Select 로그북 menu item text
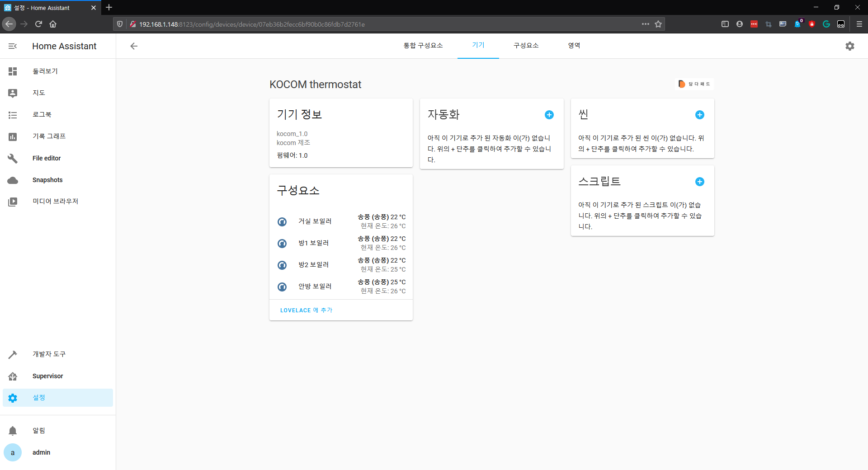 pos(42,115)
